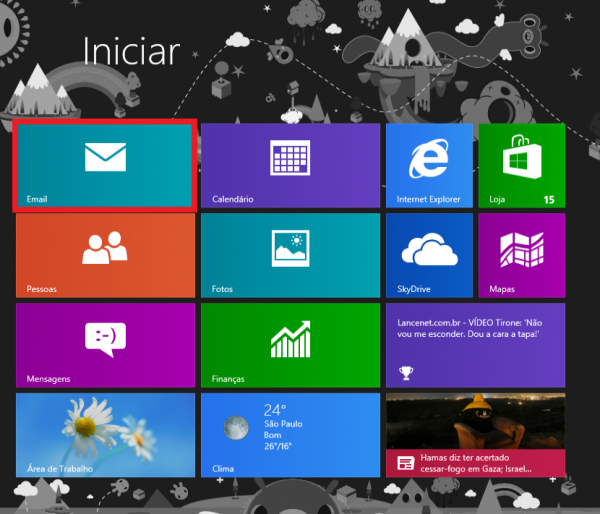600x514 pixels.
Task: Click the Iniciar heading text
Action: tap(131, 51)
